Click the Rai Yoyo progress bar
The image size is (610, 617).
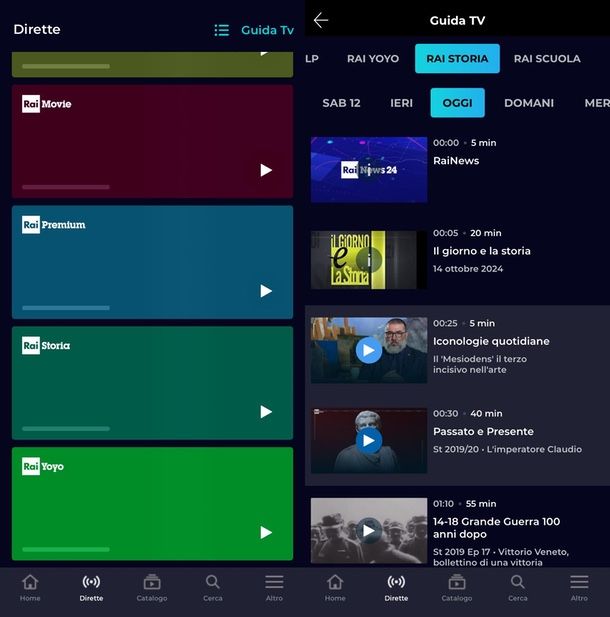[x=66, y=549]
